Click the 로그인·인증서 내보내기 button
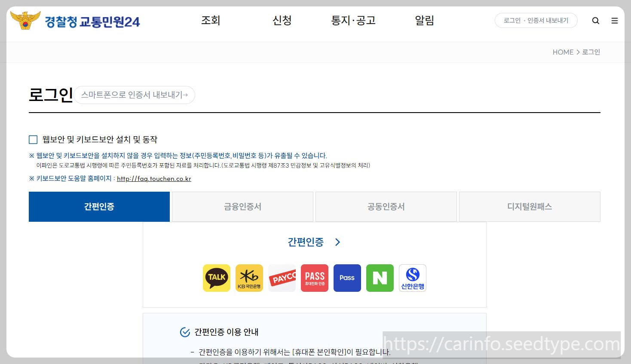The height and width of the screenshot is (364, 631). click(x=536, y=20)
